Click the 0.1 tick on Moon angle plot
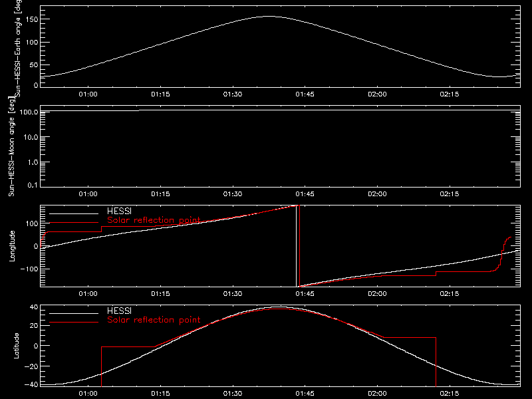532x399 pixels. pyautogui.click(x=33, y=185)
